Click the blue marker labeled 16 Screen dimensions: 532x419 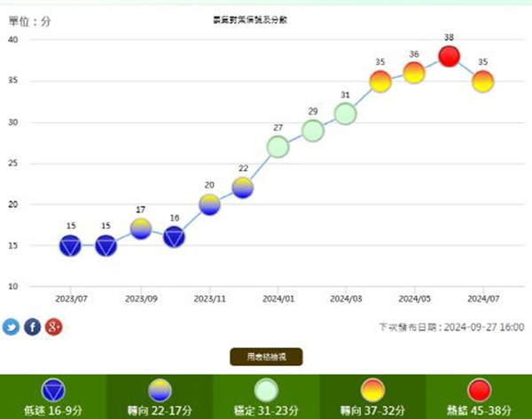[x=174, y=237]
